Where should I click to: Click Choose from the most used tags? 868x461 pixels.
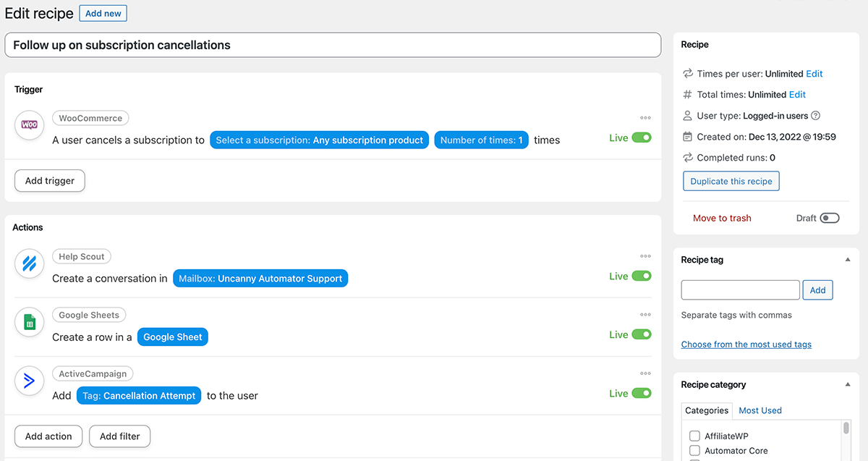[x=746, y=344]
